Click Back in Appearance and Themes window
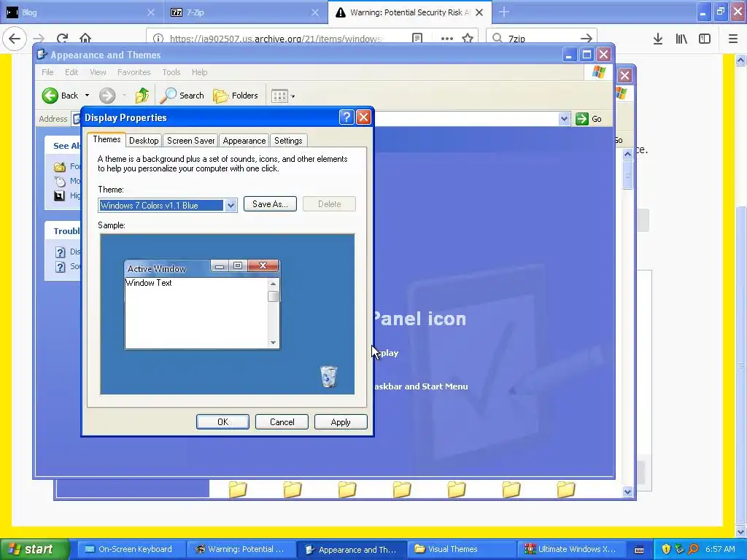 click(61, 96)
